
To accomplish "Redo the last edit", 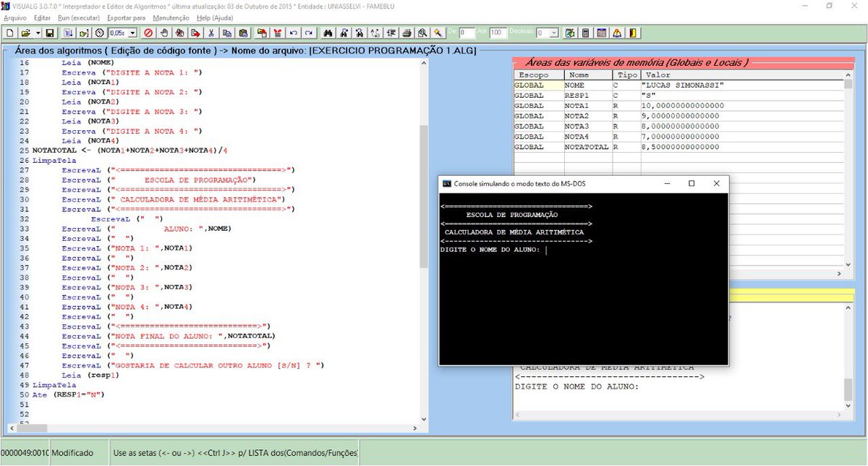I will (308, 33).
